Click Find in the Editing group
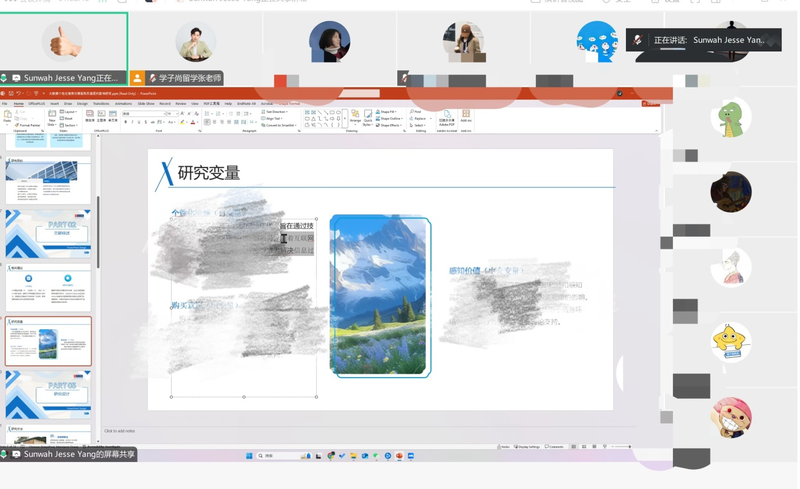Screen dimensions: 800x489 (415, 111)
